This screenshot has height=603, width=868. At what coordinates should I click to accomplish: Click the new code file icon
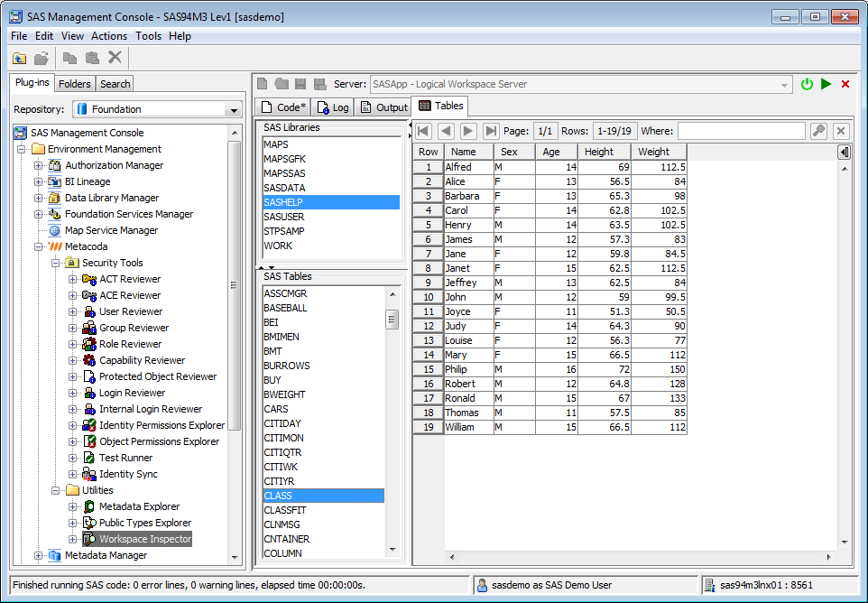263,84
